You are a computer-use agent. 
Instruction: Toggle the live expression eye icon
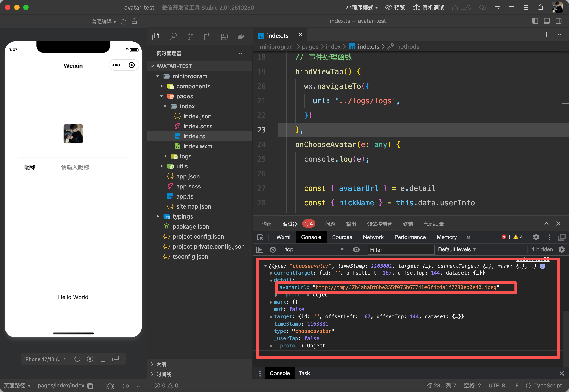click(356, 249)
